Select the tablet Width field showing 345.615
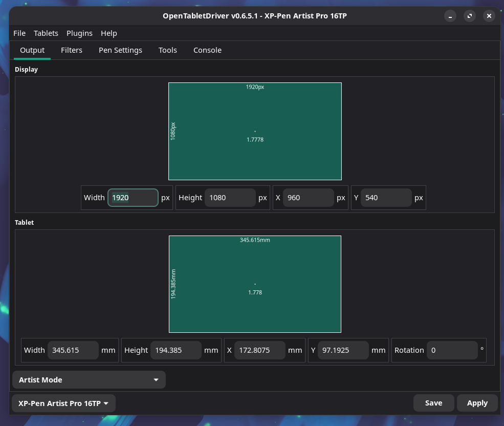Viewport: 504px width, 426px height. point(73,350)
